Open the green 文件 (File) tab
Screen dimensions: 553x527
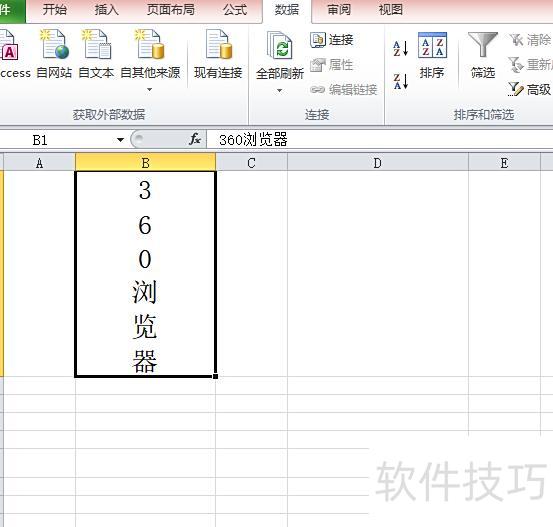click(x=12, y=11)
